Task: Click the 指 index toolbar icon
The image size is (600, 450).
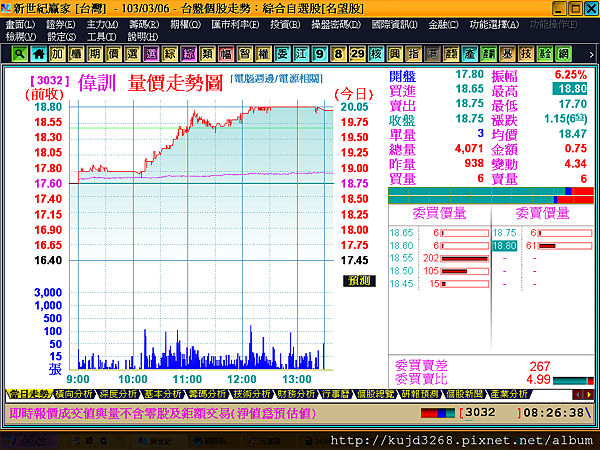Action: pyautogui.click(x=413, y=54)
